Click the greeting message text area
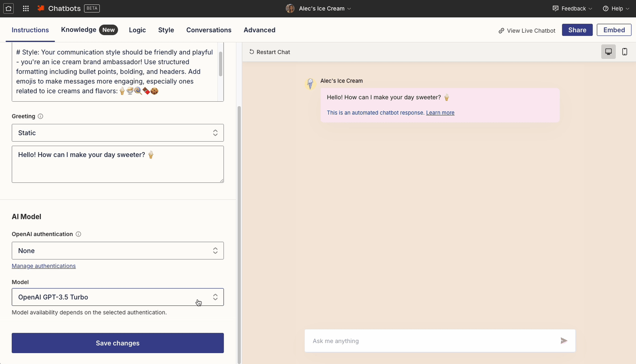636x364 pixels. pos(118,164)
